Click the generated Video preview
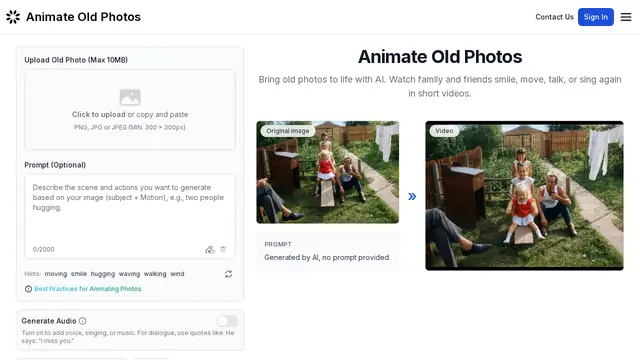The width and height of the screenshot is (640, 360). coord(524,196)
